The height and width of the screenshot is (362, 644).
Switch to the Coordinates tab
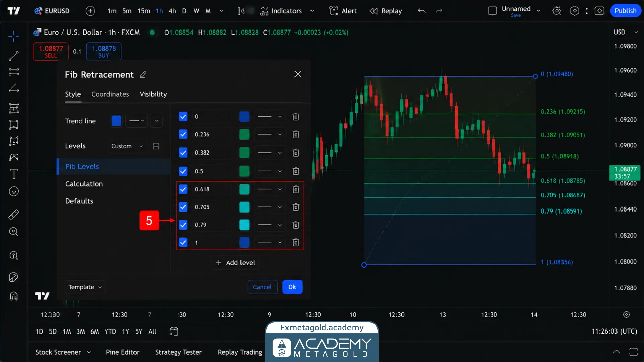coord(110,94)
